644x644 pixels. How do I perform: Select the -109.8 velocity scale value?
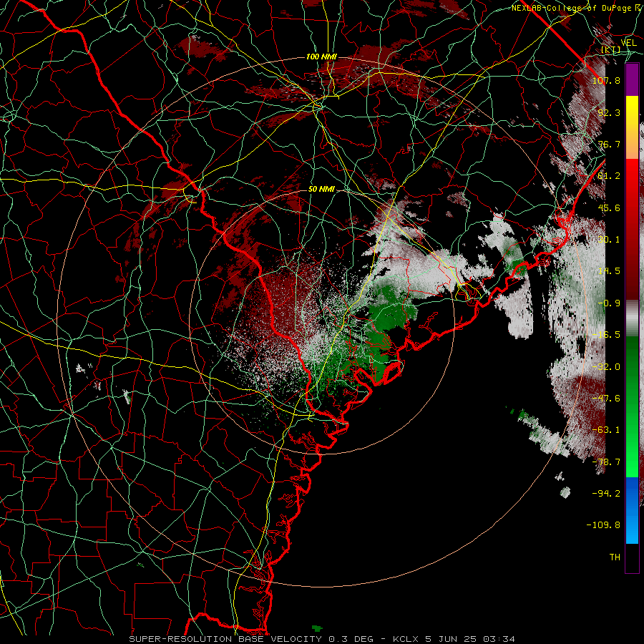pyautogui.click(x=603, y=525)
